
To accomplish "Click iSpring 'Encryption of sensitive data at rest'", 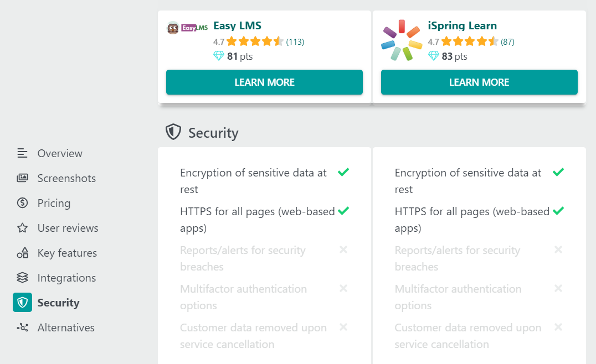I will [468, 181].
